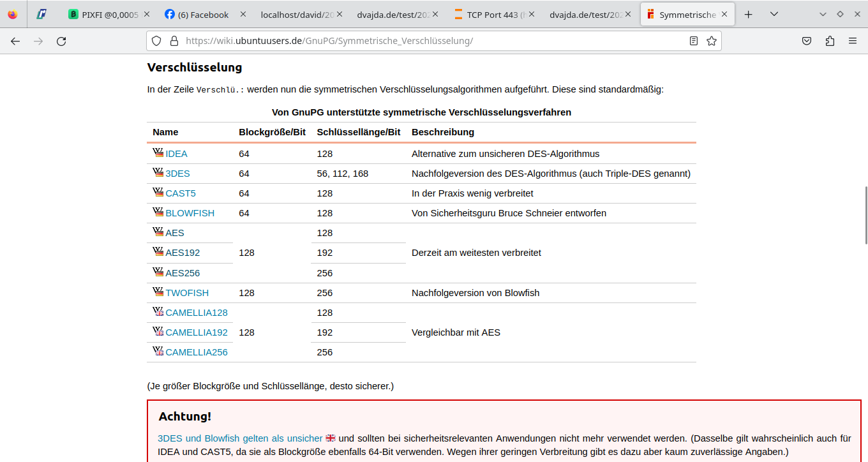Open a new tab with plus button
Viewport: 868px width, 462px height.
click(x=749, y=14)
